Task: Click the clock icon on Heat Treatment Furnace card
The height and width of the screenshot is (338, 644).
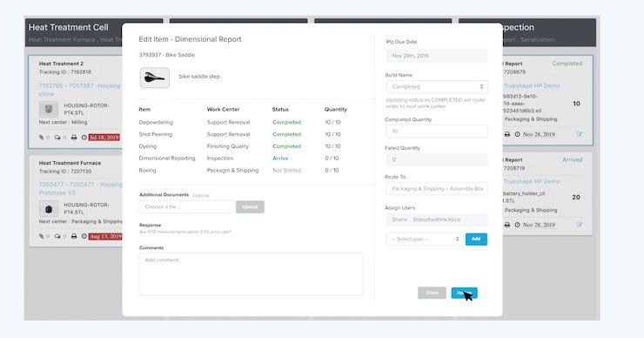Action: click(84, 236)
